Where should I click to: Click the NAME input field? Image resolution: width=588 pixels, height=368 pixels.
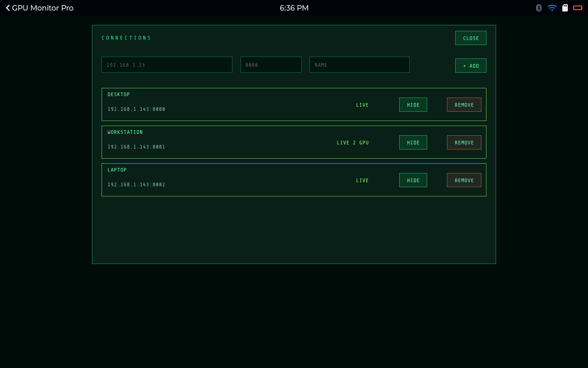360,65
